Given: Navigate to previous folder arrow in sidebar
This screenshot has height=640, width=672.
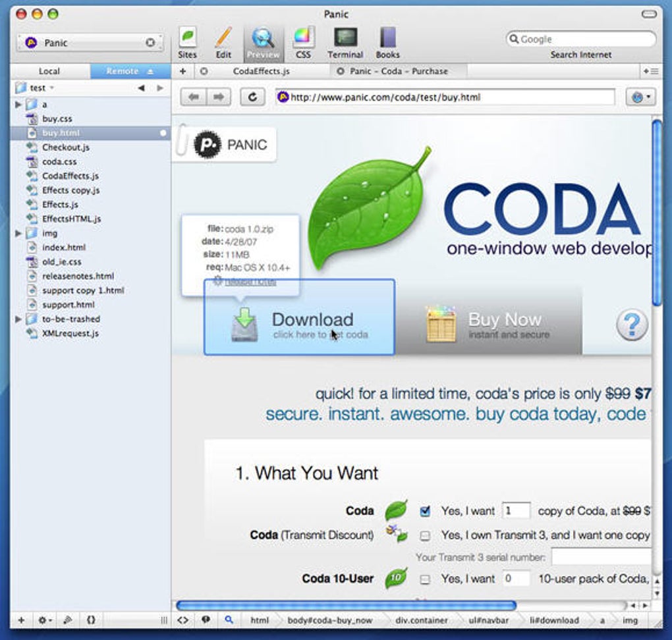Looking at the screenshot, I should (x=140, y=88).
